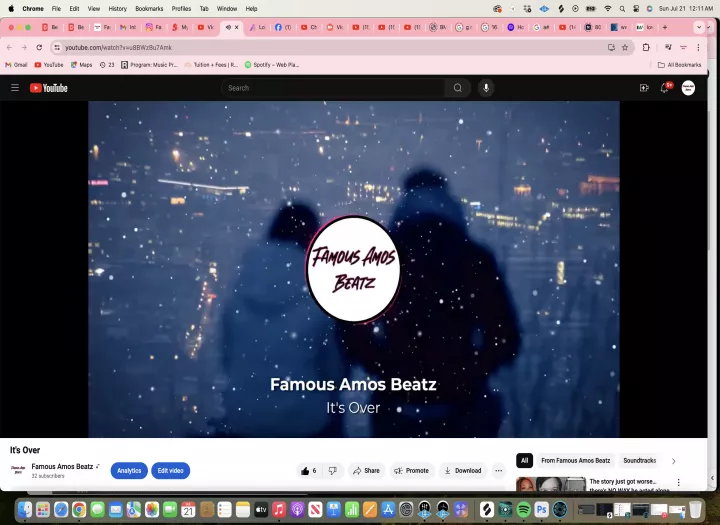Open the Tuition + Fees bookmark

[211, 65]
